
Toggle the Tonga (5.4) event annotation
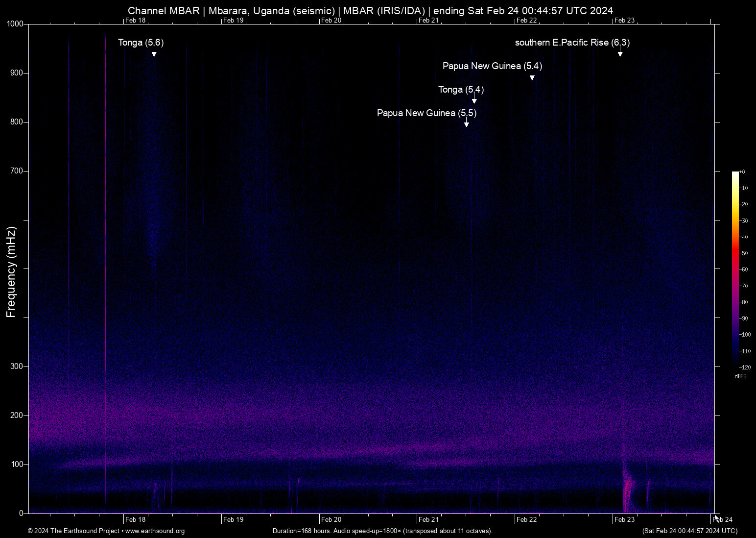point(460,90)
